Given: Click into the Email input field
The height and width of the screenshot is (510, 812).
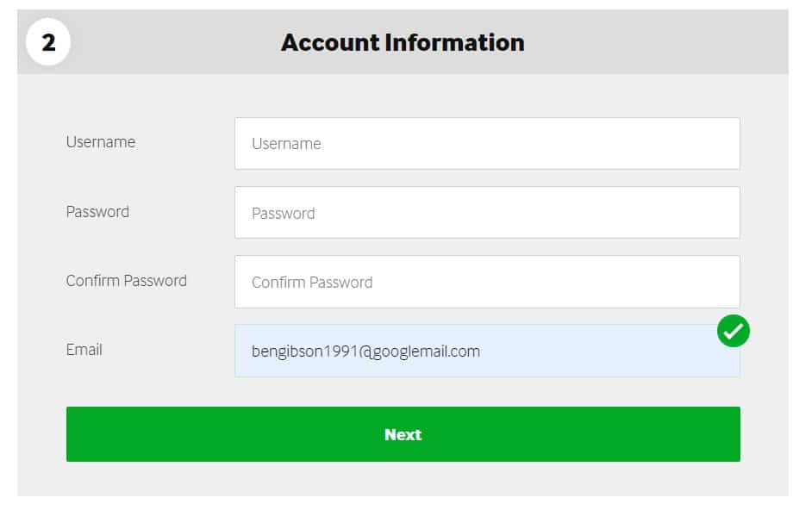Looking at the screenshot, I should [487, 351].
